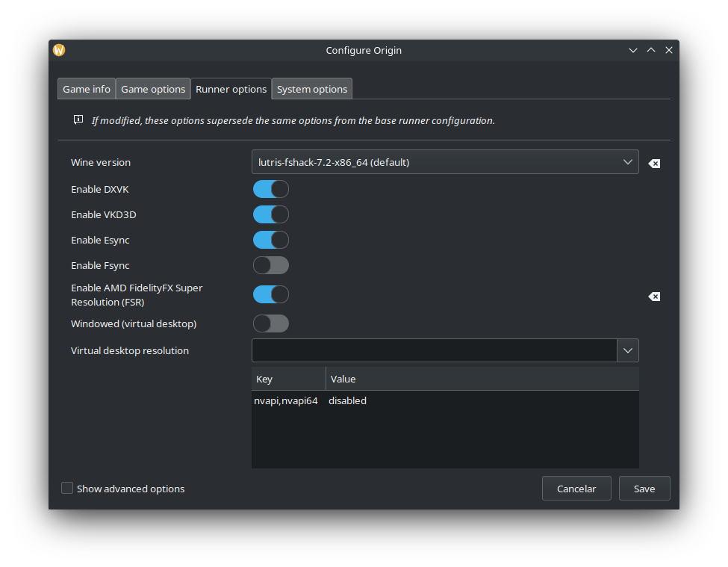Open the Wine version dropdown
The image size is (728, 567).
[x=445, y=162]
